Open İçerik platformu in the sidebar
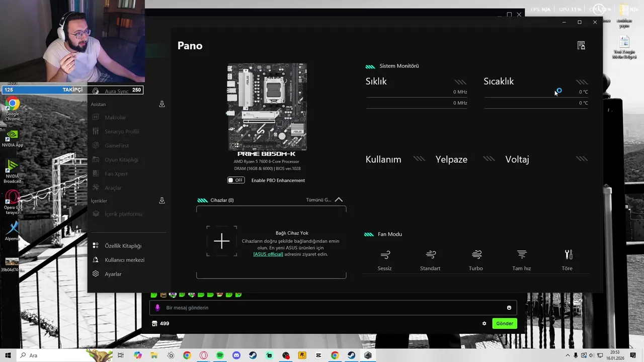Viewport: 644px width, 362px height. click(123, 214)
